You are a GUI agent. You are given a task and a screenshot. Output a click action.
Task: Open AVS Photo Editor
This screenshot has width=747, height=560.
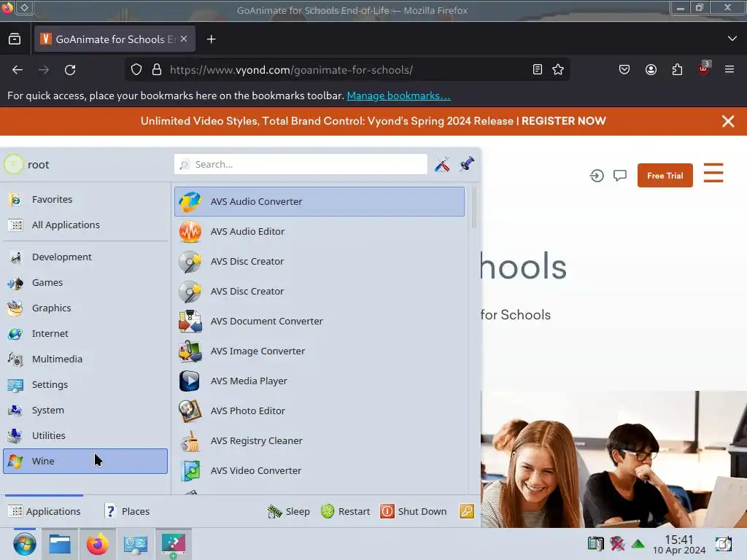point(320,411)
